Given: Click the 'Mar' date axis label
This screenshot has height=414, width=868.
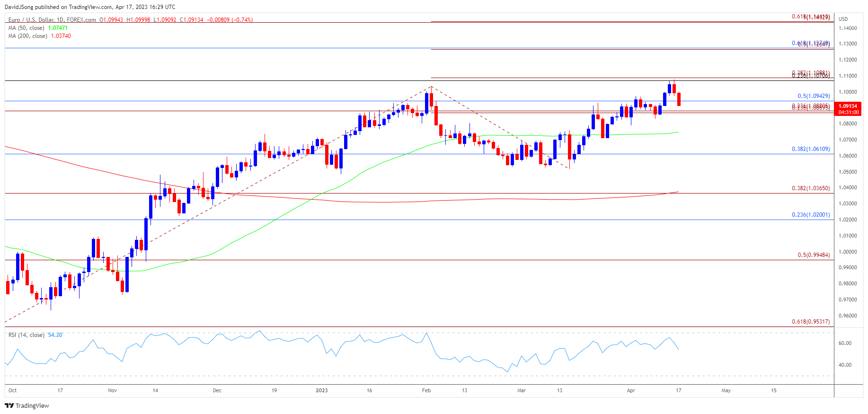Looking at the screenshot, I should (522, 390).
